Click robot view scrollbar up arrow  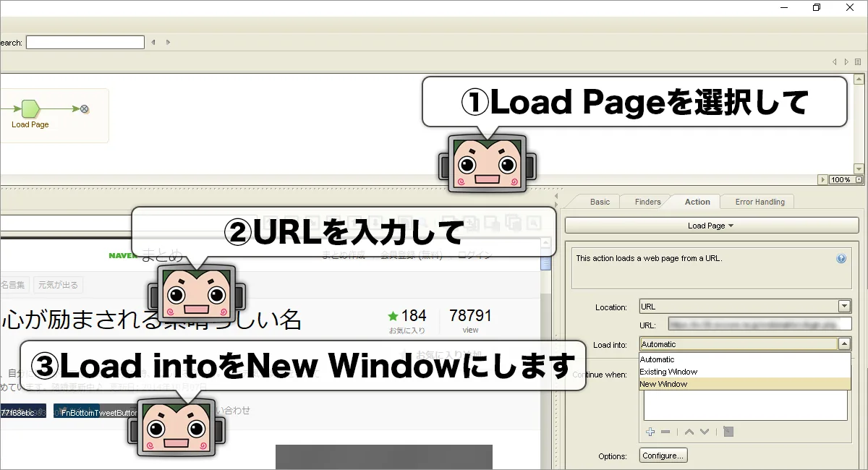click(x=859, y=79)
